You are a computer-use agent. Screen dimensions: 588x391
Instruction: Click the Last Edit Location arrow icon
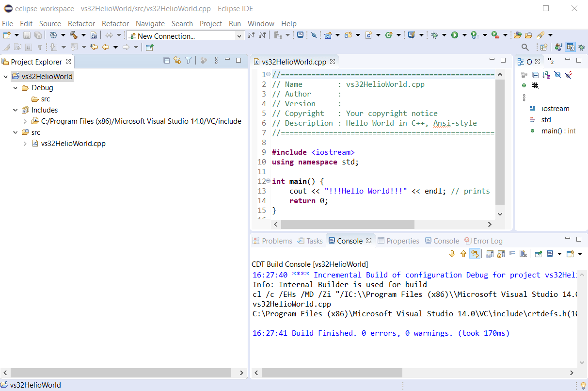94,47
